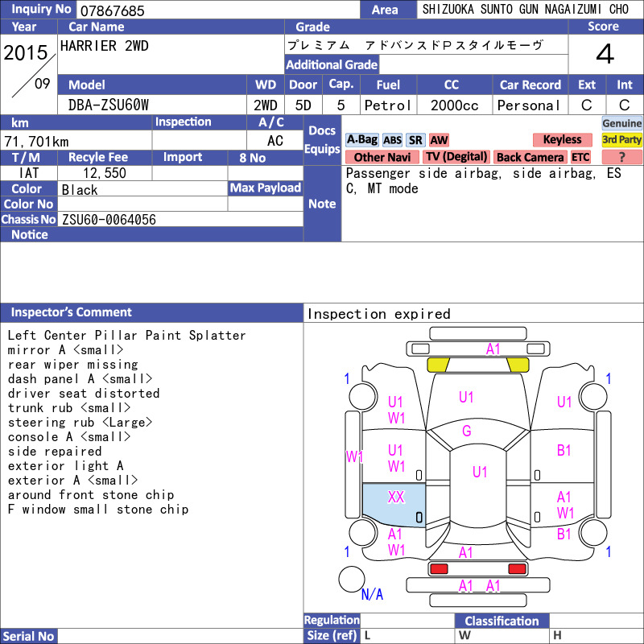Click the G mark on windshield diagram
Viewport: 644px width, 644px height.
click(x=467, y=431)
